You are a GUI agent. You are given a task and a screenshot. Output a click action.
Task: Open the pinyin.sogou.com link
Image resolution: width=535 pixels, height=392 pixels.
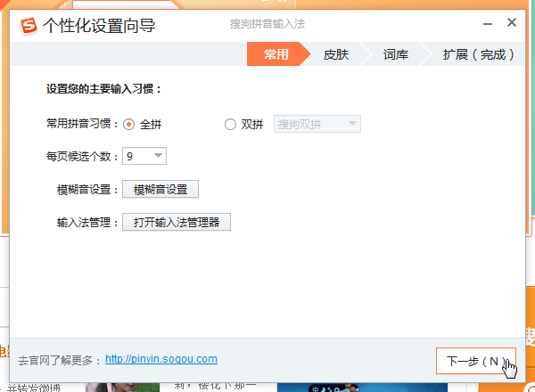[161, 359]
